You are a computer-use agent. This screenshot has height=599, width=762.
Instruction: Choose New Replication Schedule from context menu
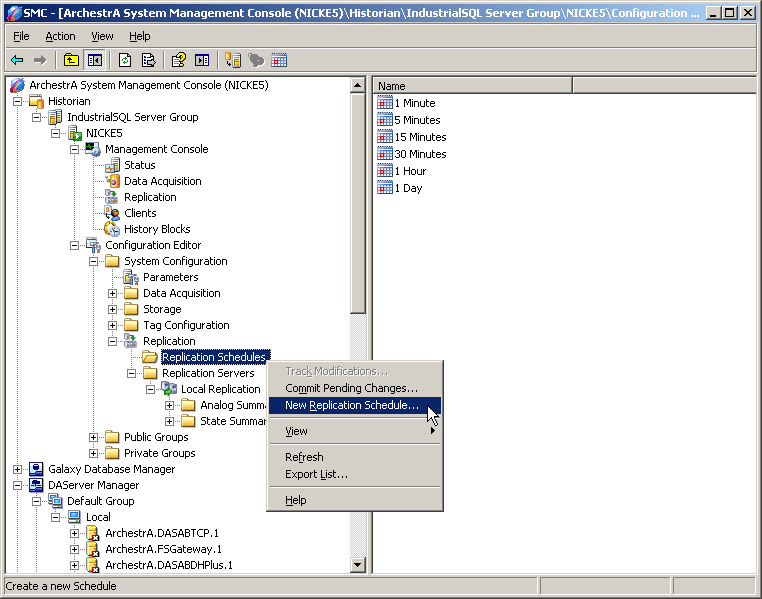[355, 405]
